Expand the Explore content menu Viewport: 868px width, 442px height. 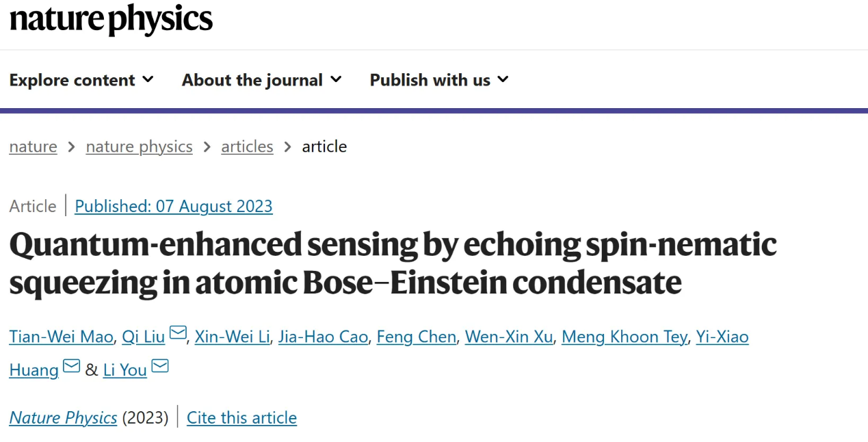tap(81, 80)
